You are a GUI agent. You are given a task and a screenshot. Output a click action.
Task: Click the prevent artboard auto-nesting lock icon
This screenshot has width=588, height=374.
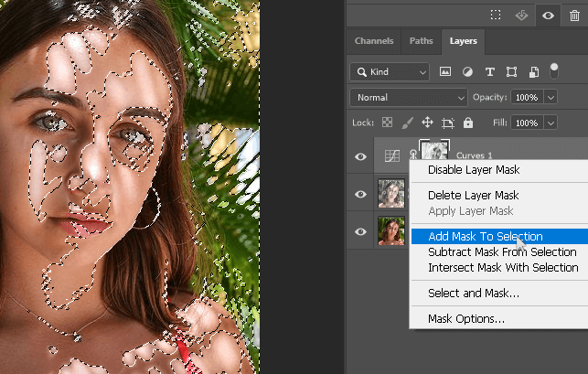tap(448, 123)
